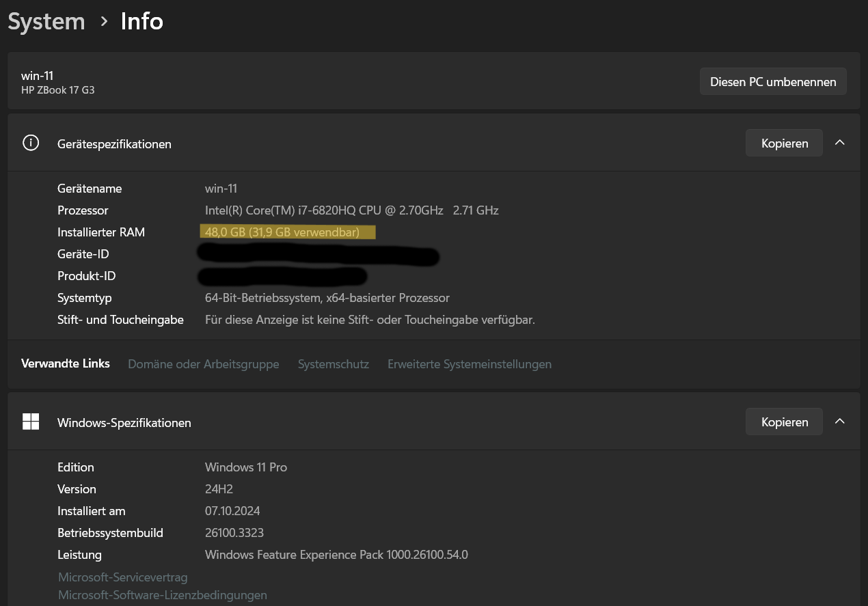Open Domäne oder Arbeitsgruppe link

click(204, 364)
